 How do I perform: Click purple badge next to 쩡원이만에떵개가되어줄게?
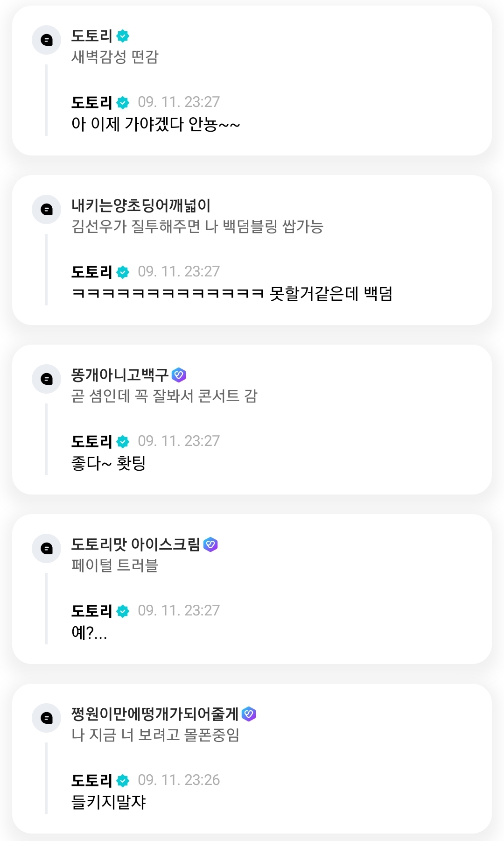tap(249, 714)
